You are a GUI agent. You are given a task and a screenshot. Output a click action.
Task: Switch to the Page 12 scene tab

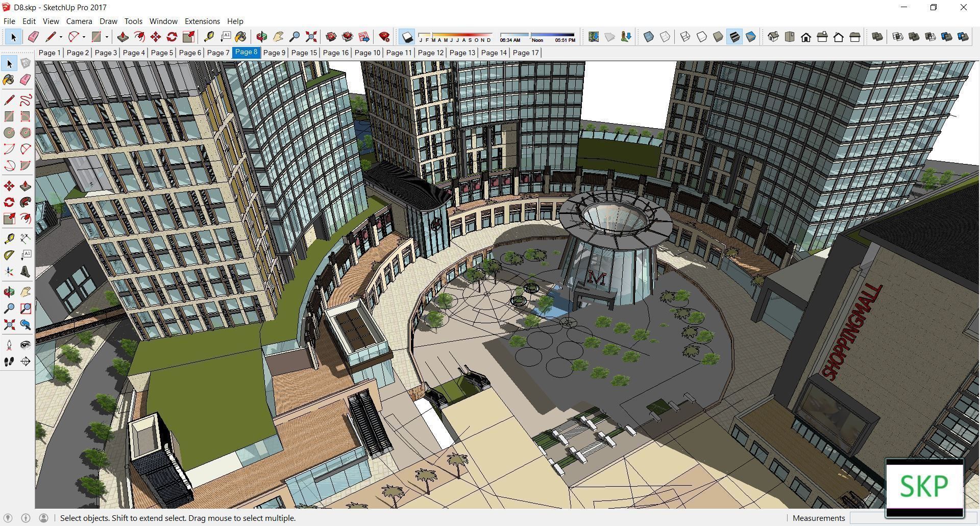(x=430, y=53)
